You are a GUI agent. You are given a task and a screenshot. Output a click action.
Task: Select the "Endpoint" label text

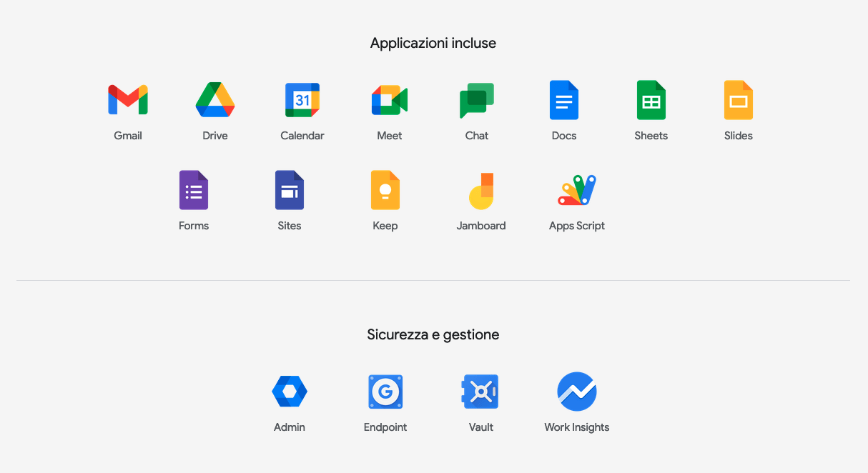(385, 427)
